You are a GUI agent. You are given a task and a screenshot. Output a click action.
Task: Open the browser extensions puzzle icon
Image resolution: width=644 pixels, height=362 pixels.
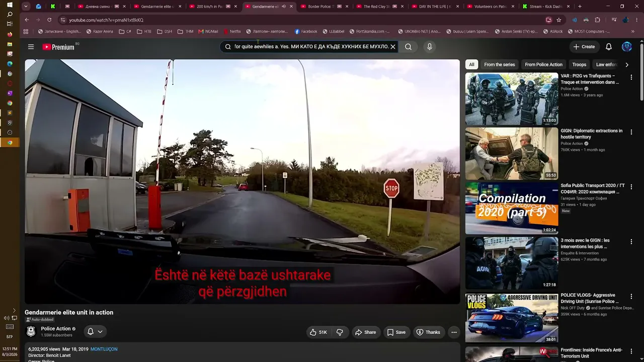point(597,20)
